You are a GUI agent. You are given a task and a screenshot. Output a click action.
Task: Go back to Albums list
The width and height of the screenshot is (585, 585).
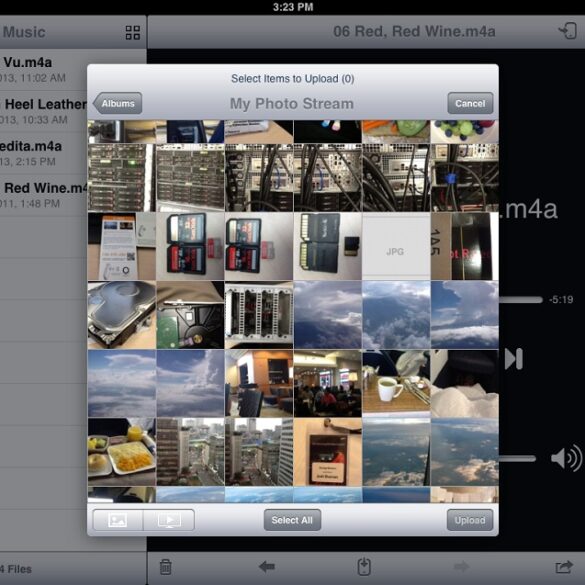pos(118,103)
